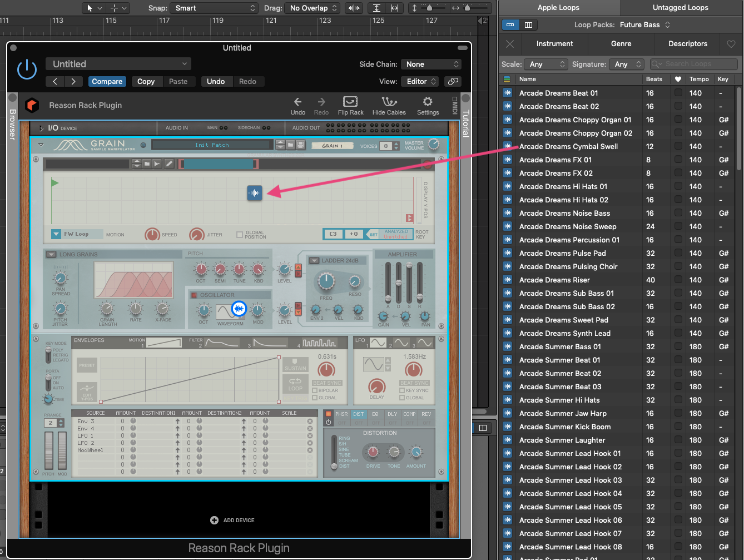Open the Descriptors filter tab
The image size is (744, 560).
pos(688,44)
